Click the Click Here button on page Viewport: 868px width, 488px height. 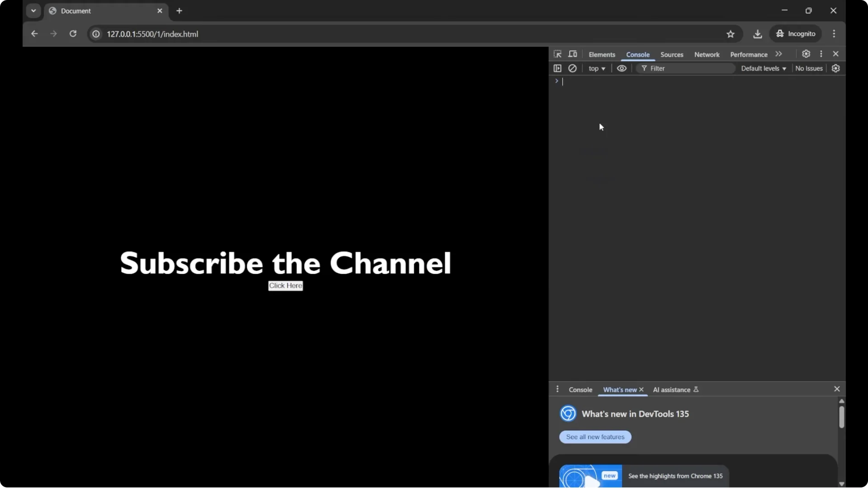pyautogui.click(x=285, y=286)
